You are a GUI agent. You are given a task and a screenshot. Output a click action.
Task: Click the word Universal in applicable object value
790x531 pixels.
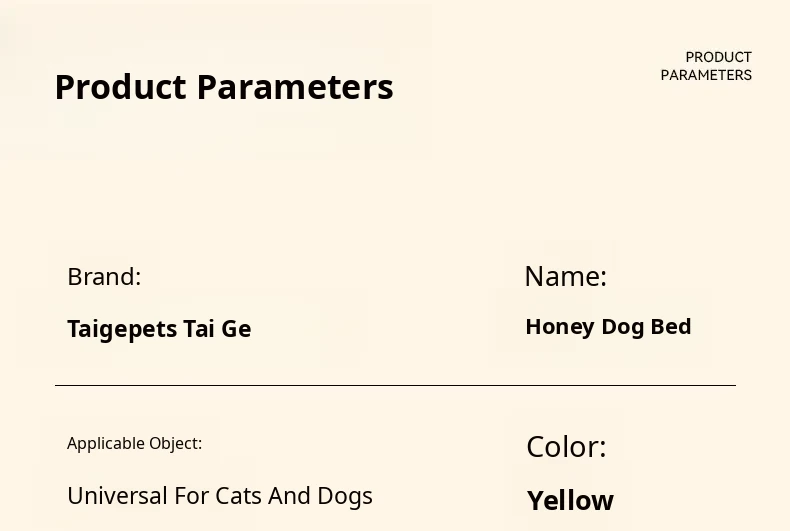point(113,496)
